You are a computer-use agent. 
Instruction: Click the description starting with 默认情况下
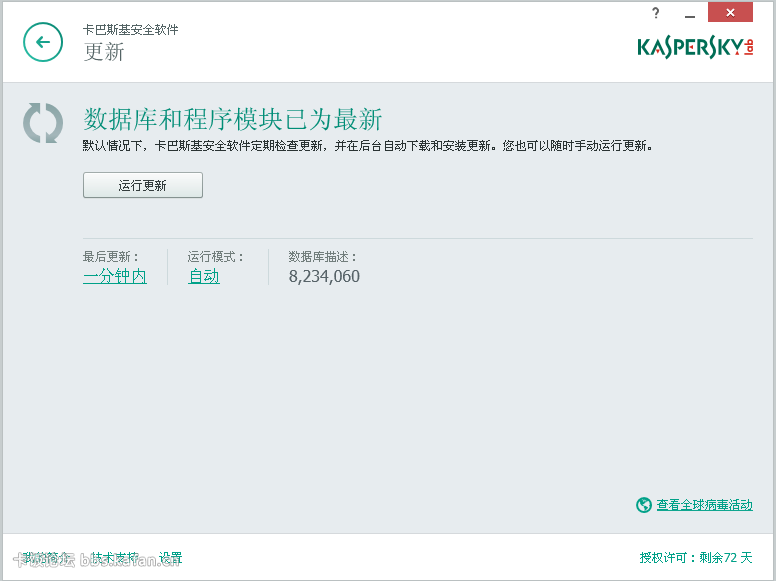(367, 145)
